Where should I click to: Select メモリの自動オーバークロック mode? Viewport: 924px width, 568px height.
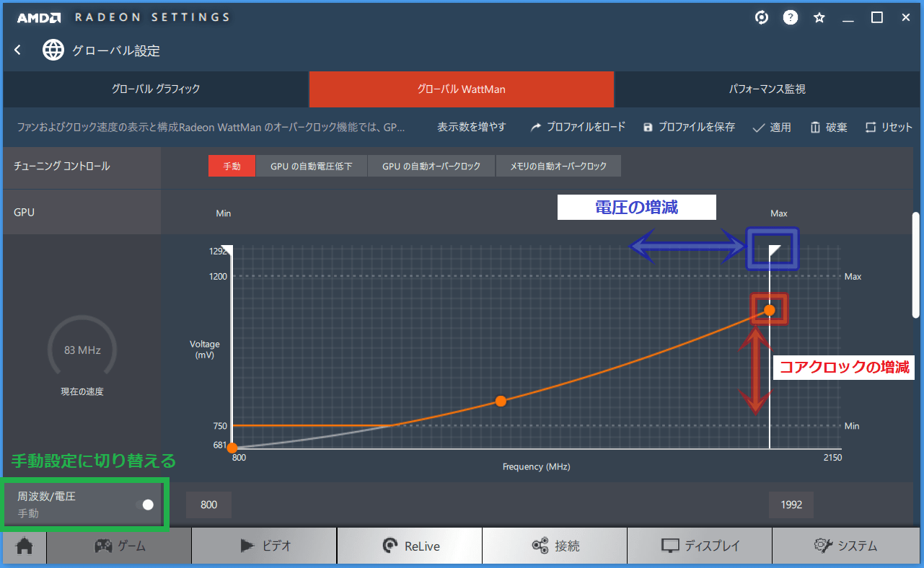coord(558,166)
